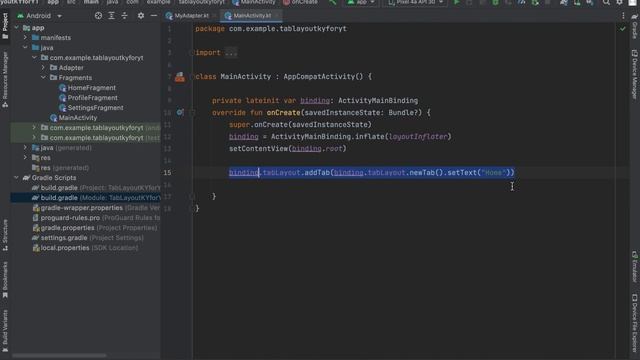Collapse the Fragments package
Viewport: 640px width, 360px height.
(x=43, y=78)
